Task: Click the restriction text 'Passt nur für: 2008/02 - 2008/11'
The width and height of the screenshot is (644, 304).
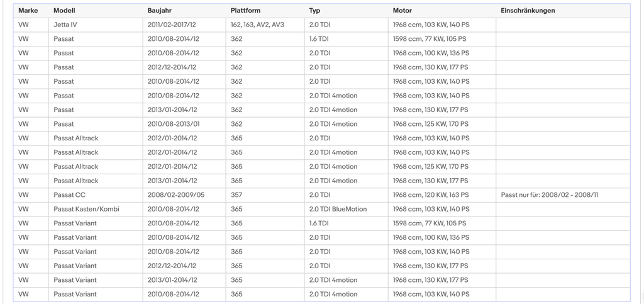Action: (x=550, y=194)
